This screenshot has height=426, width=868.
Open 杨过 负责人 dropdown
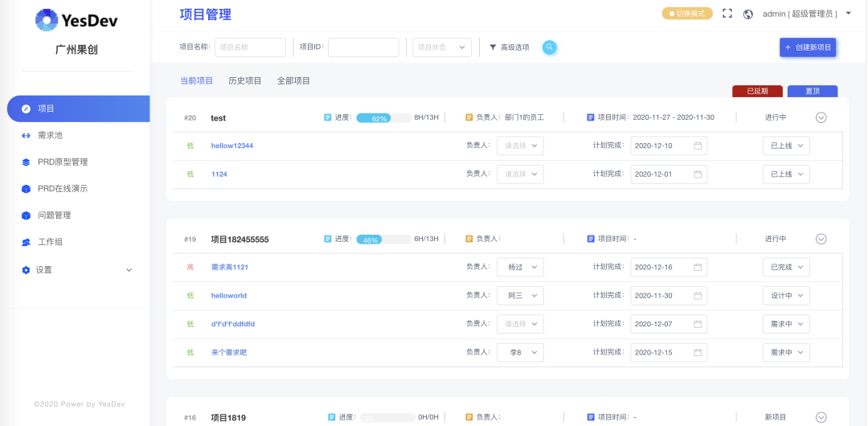[x=520, y=267]
